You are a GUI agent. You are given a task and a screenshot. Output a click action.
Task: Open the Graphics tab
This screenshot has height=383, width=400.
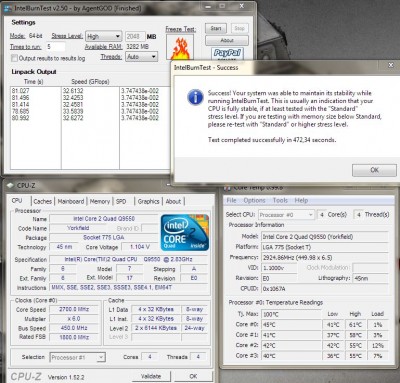[x=148, y=201]
